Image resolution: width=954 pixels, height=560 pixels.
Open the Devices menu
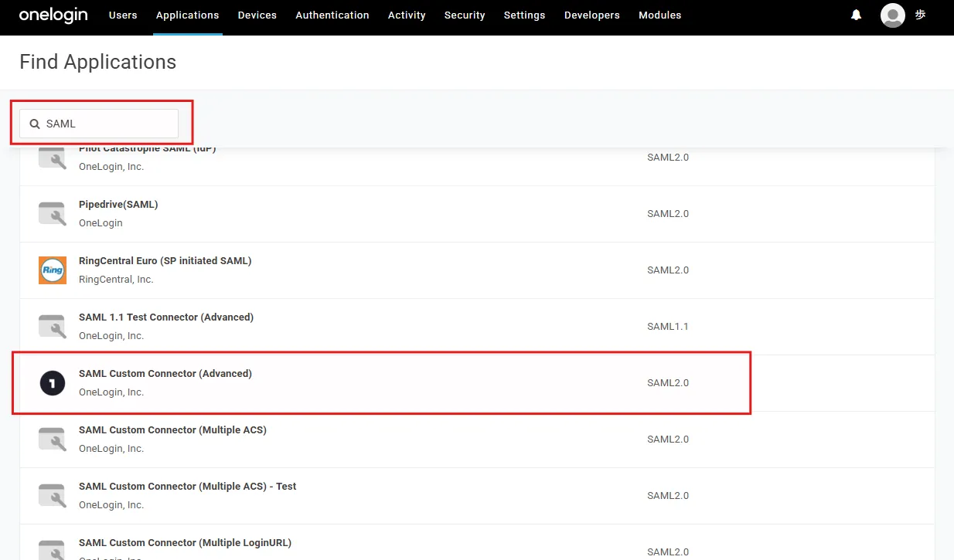point(257,15)
